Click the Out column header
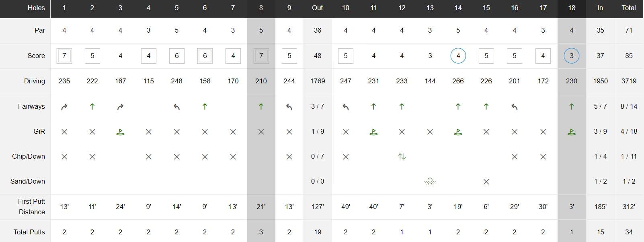Image resolution: width=644 pixels, height=242 pixels. click(317, 8)
